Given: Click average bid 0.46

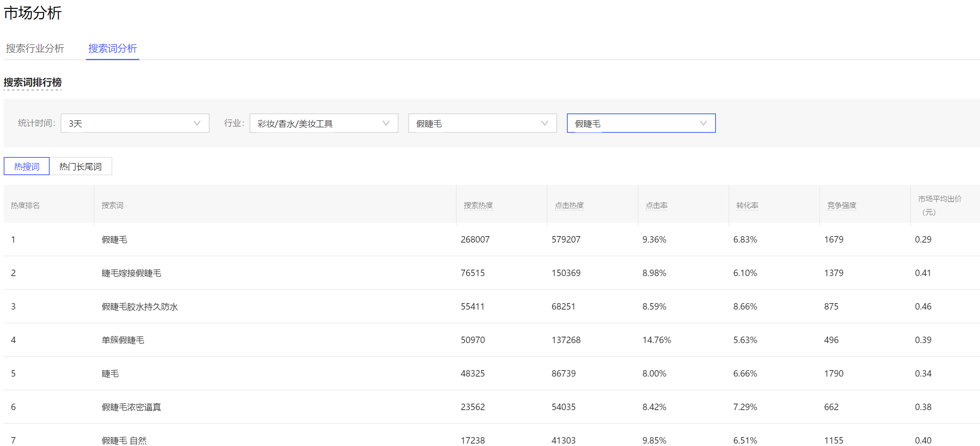Looking at the screenshot, I should pyautogui.click(x=923, y=307).
